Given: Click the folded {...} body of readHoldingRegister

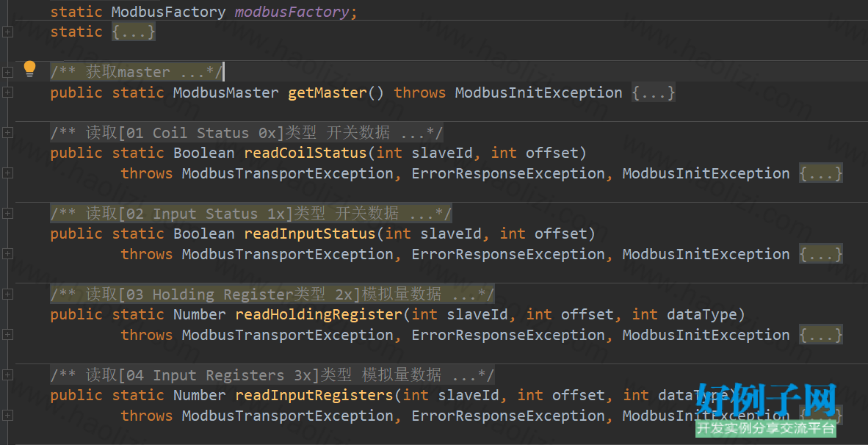Looking at the screenshot, I should pyautogui.click(x=821, y=335).
